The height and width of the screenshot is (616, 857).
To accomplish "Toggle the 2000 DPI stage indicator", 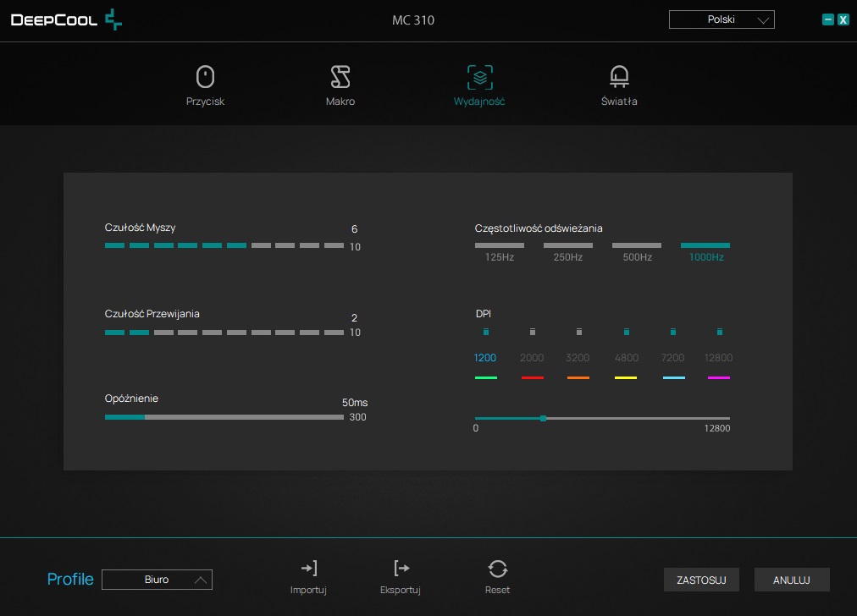I will point(533,332).
